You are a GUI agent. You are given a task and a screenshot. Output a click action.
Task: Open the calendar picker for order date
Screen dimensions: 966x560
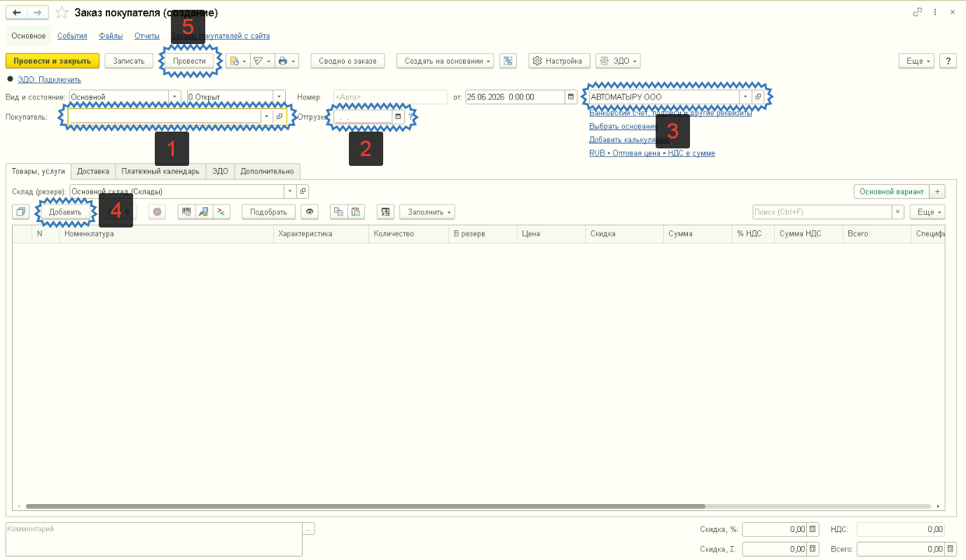click(x=572, y=97)
